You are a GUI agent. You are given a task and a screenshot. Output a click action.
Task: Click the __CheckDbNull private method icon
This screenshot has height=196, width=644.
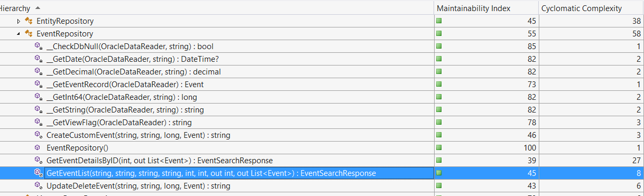[38, 46]
